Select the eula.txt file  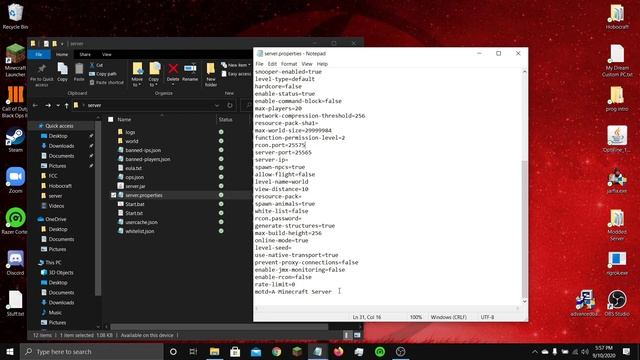pos(133,168)
